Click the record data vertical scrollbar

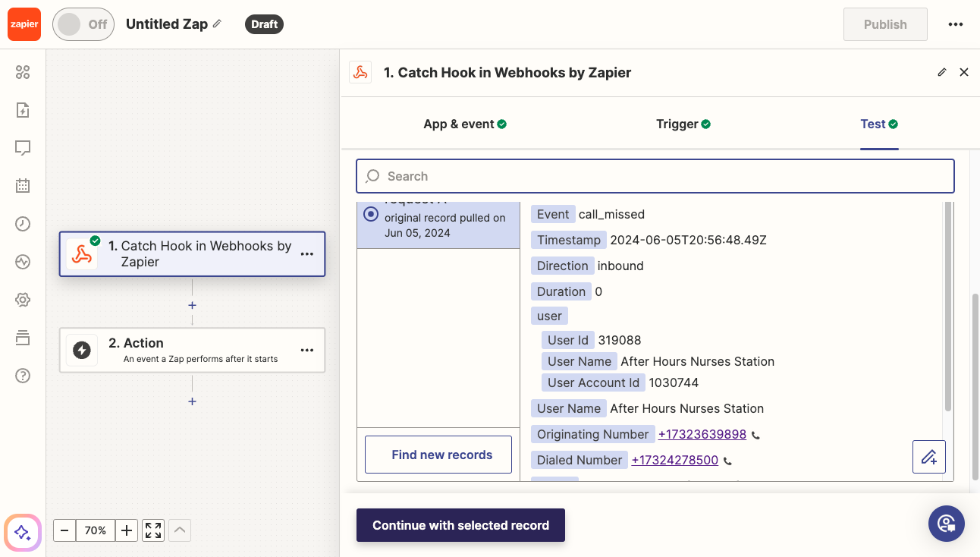coord(948,308)
